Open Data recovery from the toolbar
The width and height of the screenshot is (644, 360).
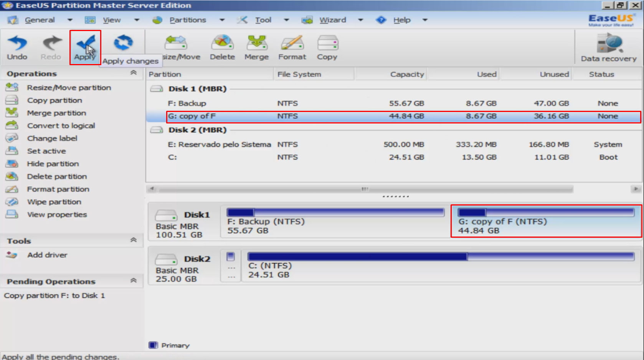[x=609, y=48]
